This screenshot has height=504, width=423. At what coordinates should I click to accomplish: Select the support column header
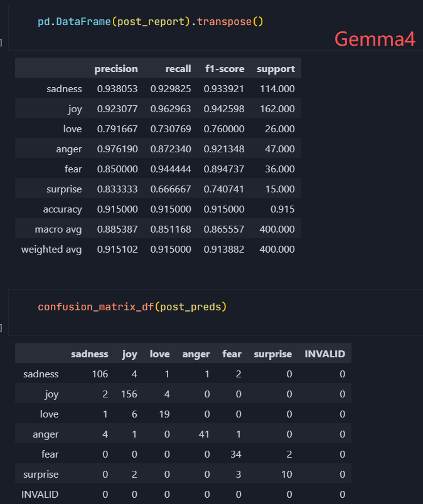pyautogui.click(x=276, y=69)
